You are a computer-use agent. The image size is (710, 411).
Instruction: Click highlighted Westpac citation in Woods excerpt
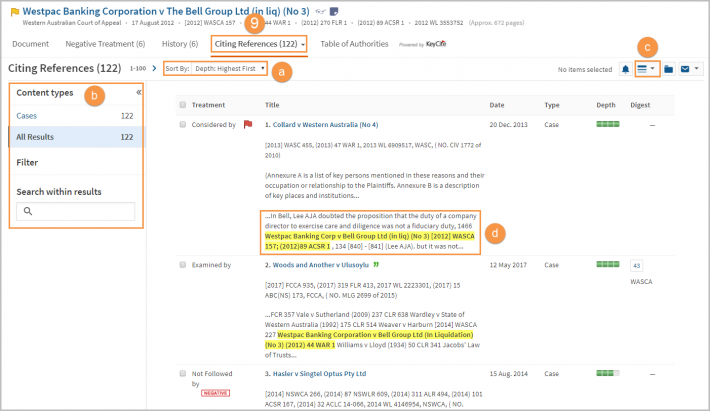pos(369,340)
